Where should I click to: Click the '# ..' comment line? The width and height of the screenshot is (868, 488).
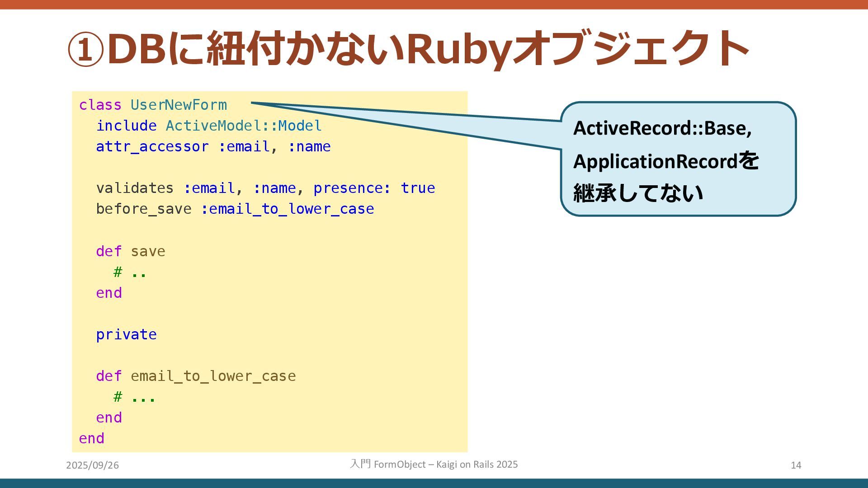click(x=130, y=272)
